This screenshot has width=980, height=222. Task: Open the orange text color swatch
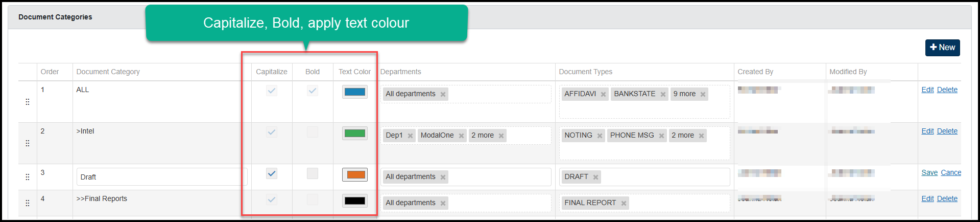[x=355, y=174]
